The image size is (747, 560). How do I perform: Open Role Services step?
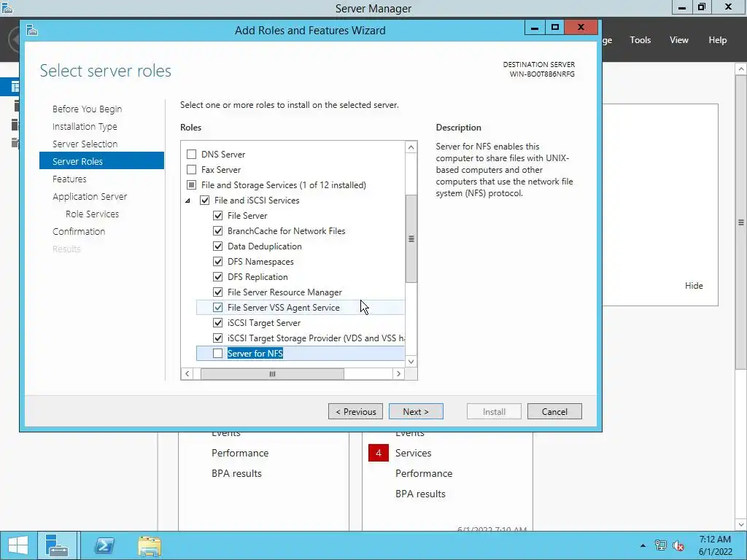click(93, 214)
